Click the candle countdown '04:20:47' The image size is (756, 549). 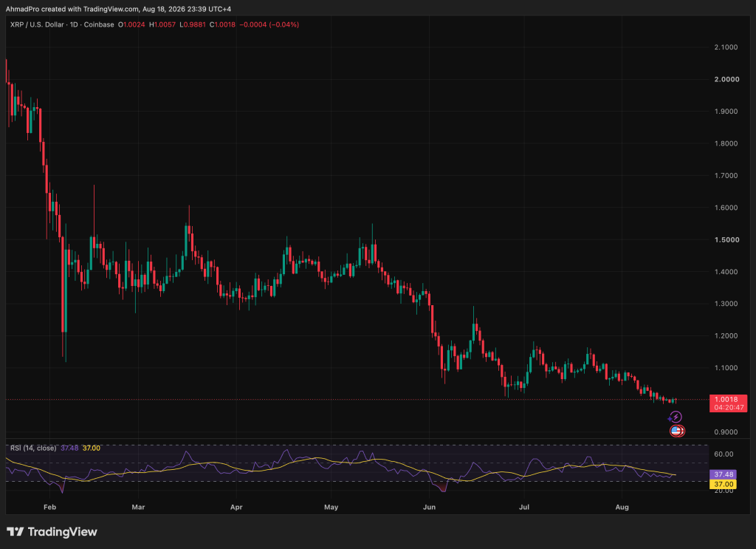(729, 408)
